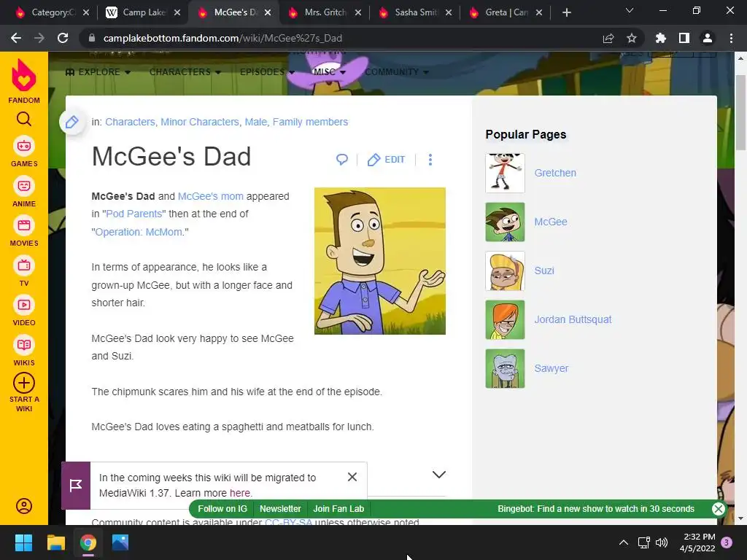
Task: Click the page vertical scrollbar
Action: click(x=740, y=113)
